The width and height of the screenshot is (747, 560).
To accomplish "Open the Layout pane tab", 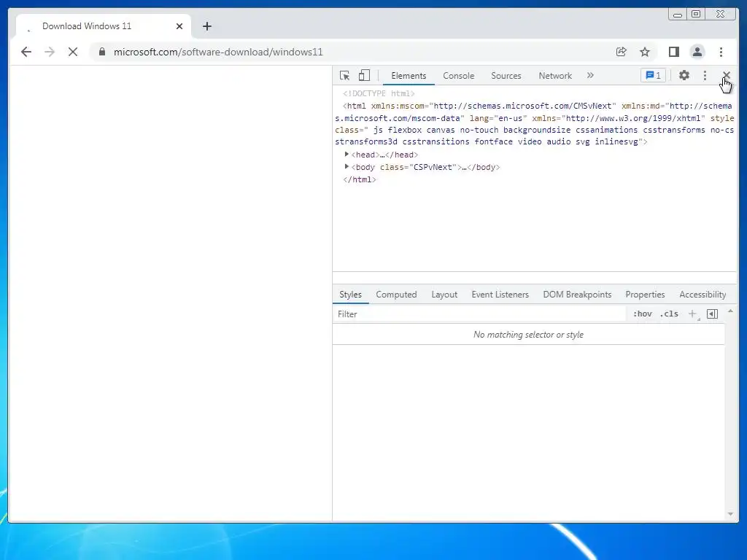I will click(444, 295).
